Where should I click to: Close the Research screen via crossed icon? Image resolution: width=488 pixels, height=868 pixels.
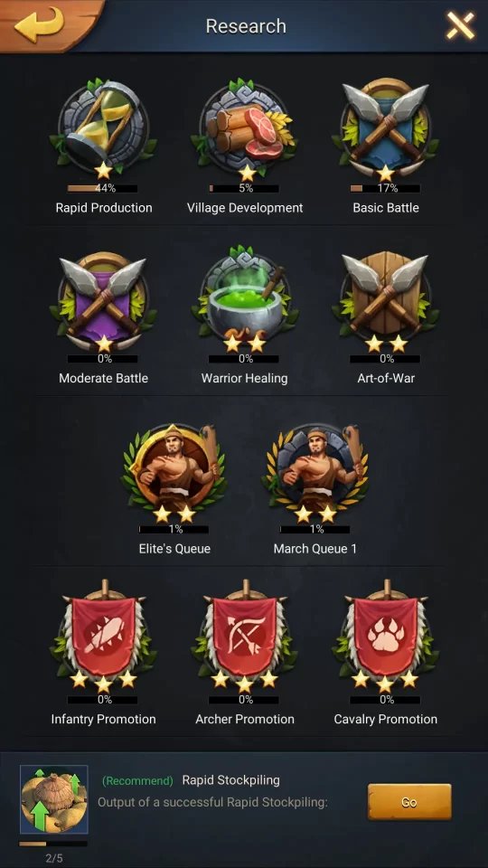click(460, 25)
